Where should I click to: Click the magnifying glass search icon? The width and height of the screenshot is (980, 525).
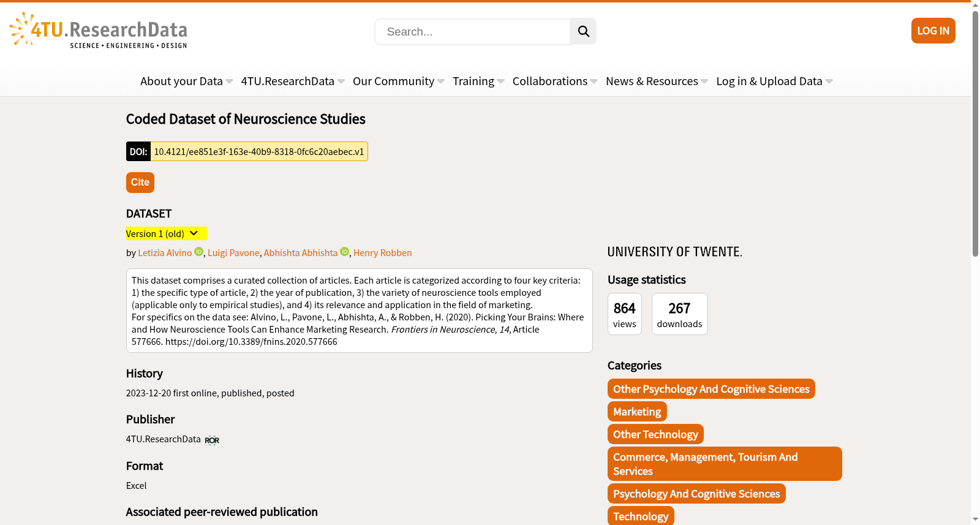583,31
